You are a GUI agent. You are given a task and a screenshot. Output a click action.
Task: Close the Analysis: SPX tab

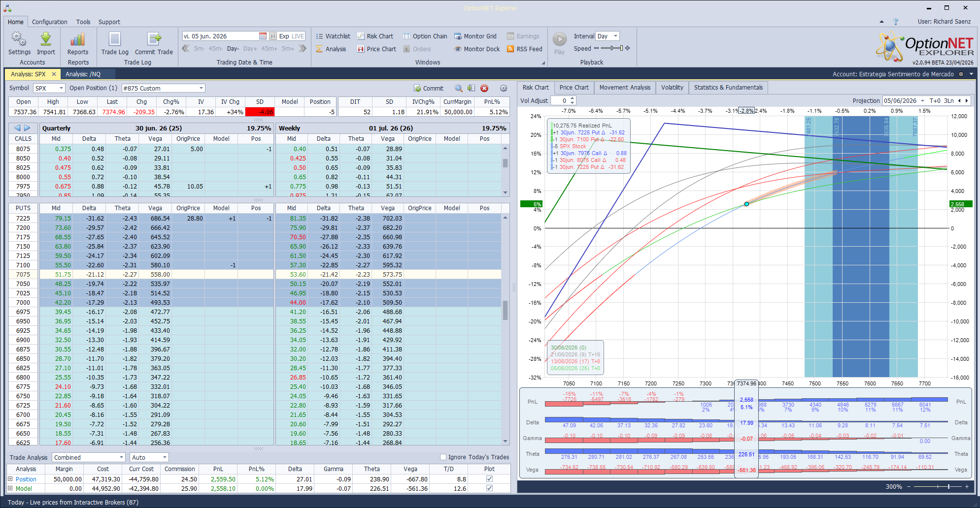pos(54,74)
